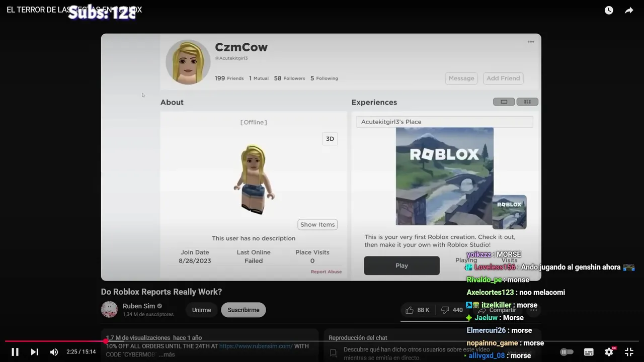Pause the video playback
Image resolution: width=644 pixels, height=362 pixels.
(15, 352)
